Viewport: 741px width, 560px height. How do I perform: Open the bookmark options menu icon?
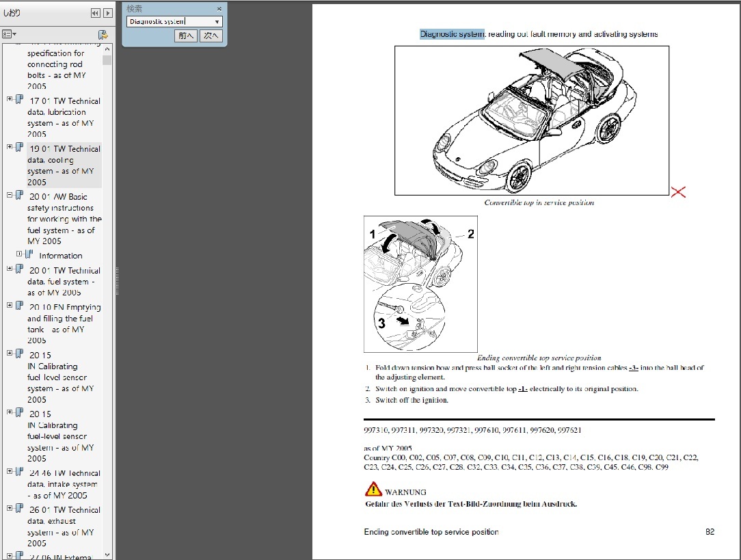9,34
